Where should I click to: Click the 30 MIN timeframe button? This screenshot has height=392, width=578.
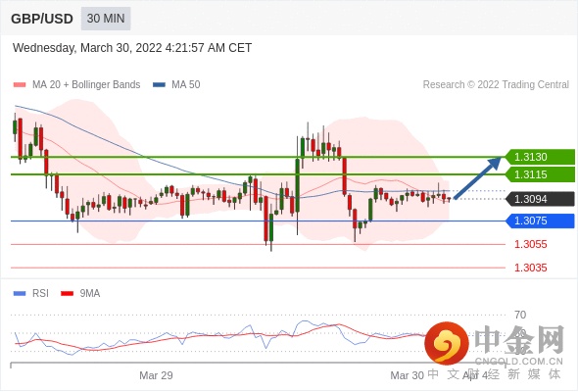tap(106, 19)
